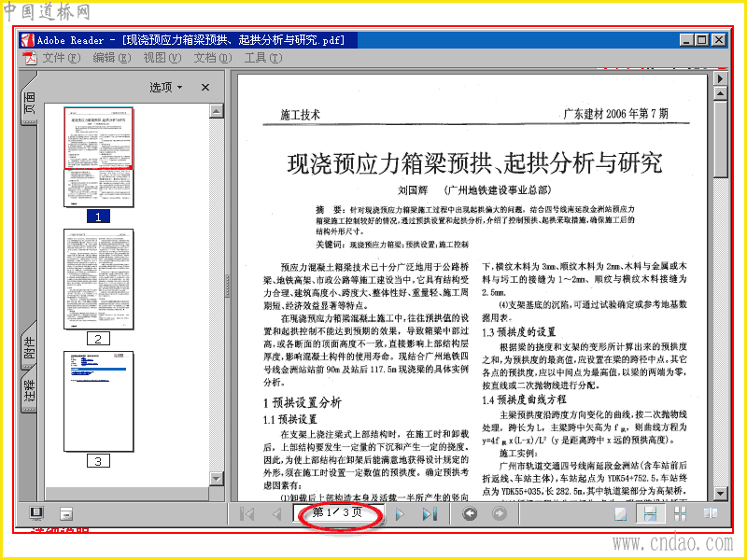Switch to continuous facing pages layout
Image resolution: width=747 pixels, height=560 pixels.
pyautogui.click(x=681, y=513)
